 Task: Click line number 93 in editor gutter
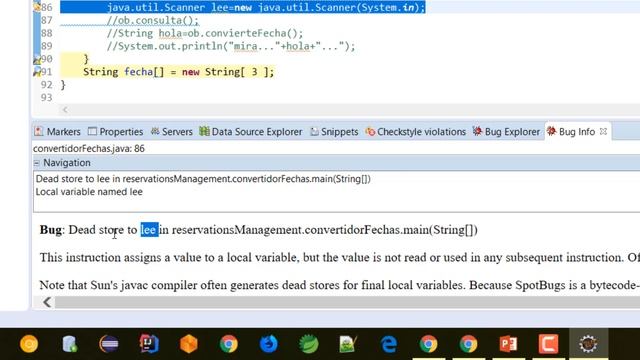click(x=47, y=98)
